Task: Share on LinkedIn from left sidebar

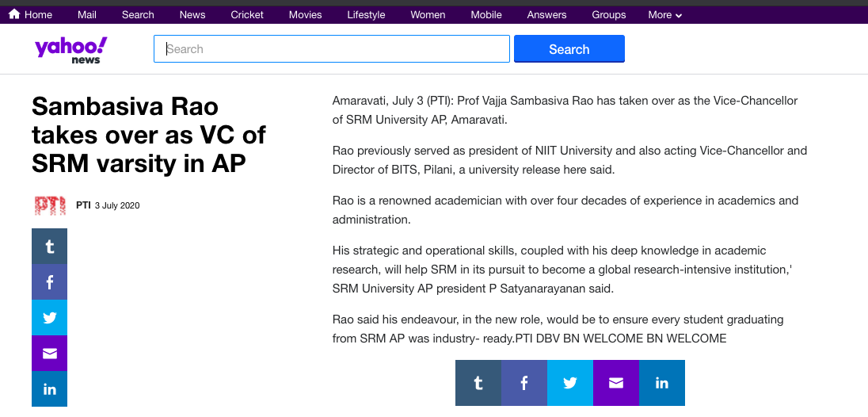Action: pos(49,388)
